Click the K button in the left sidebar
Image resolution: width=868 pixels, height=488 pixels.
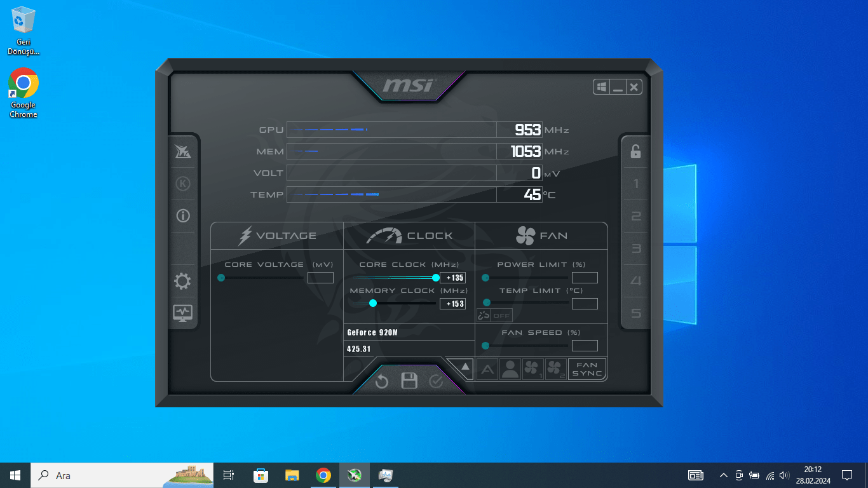click(183, 184)
